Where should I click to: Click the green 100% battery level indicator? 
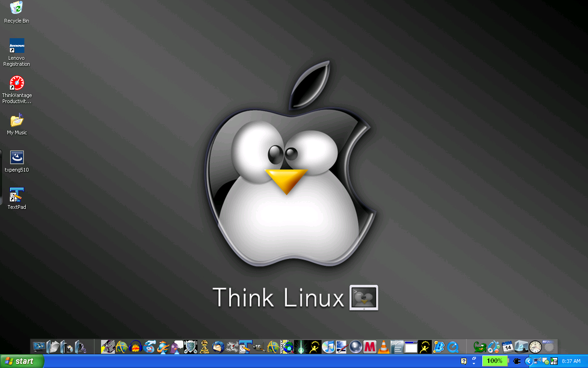(495, 361)
